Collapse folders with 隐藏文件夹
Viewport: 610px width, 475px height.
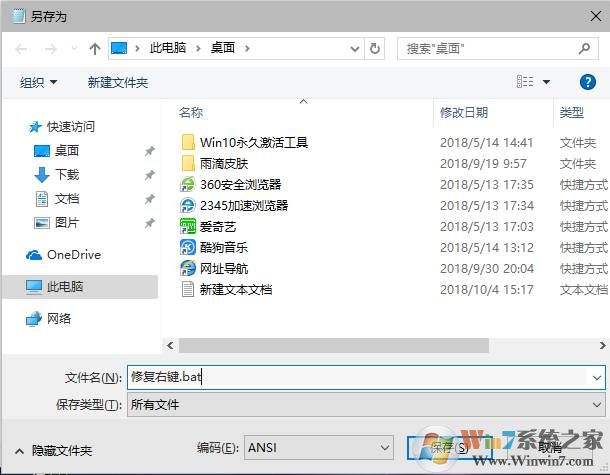click(x=54, y=450)
